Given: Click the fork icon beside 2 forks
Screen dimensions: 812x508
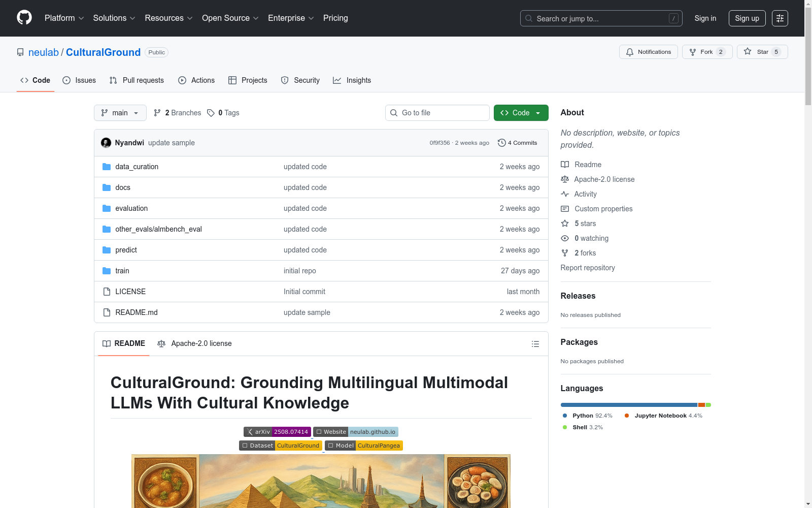Looking at the screenshot, I should (565, 253).
